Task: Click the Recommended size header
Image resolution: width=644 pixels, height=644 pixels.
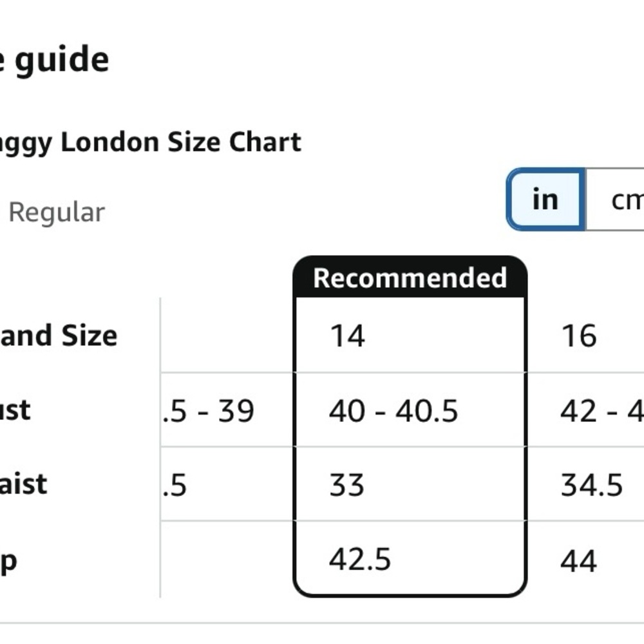Action: pos(410,278)
